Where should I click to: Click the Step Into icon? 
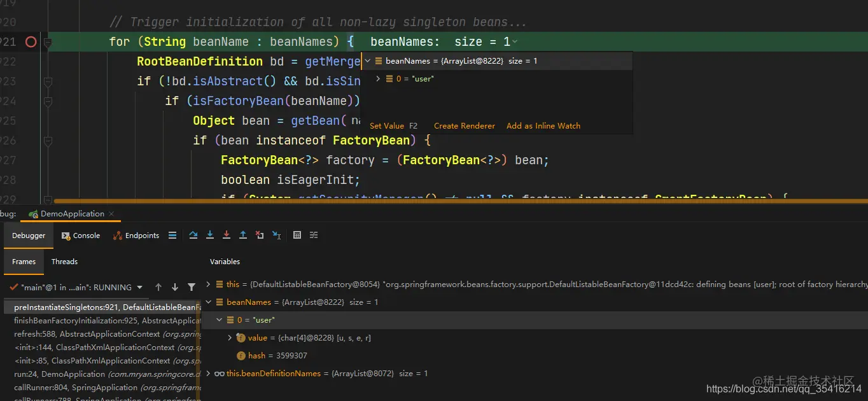(210, 236)
